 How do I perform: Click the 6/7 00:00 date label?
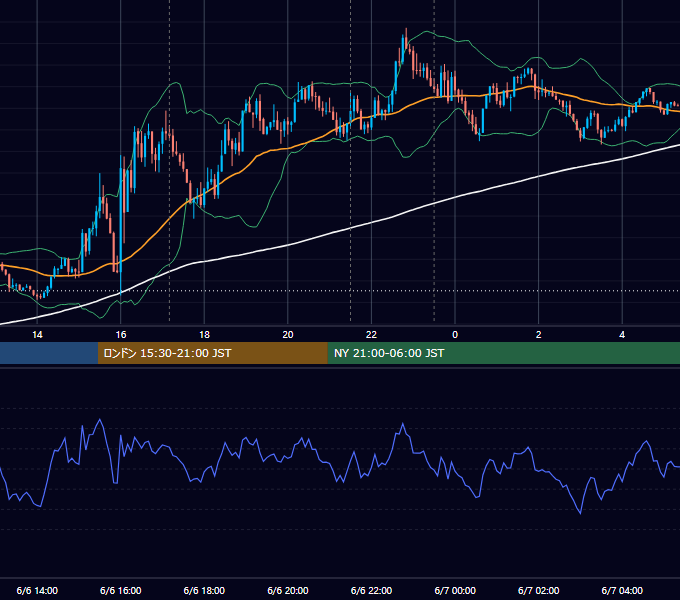tap(455, 590)
